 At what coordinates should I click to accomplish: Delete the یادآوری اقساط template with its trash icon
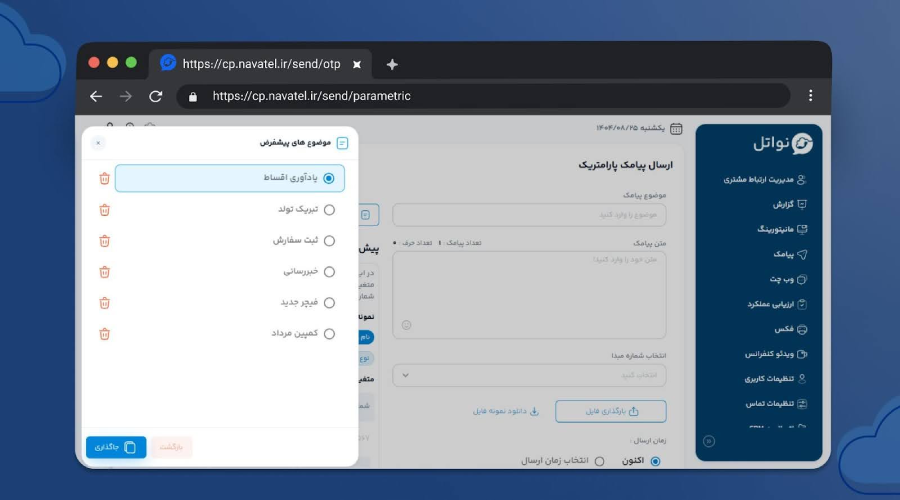(x=104, y=179)
